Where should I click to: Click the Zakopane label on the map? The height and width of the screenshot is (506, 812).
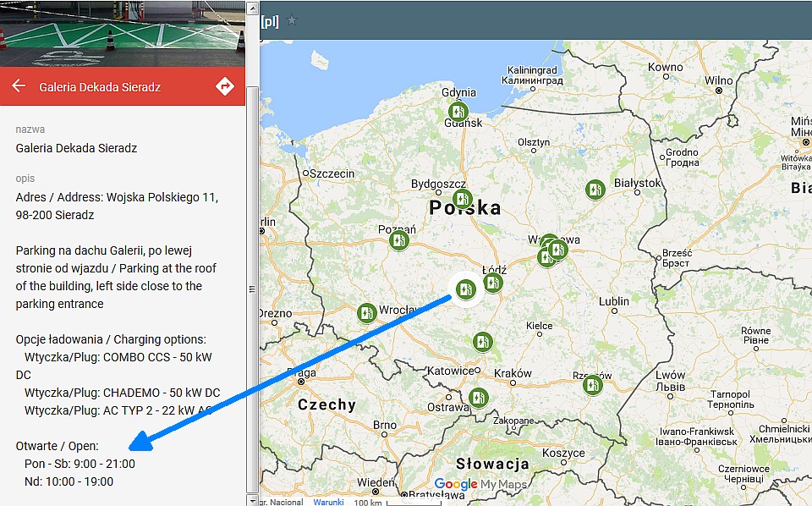click(x=513, y=421)
